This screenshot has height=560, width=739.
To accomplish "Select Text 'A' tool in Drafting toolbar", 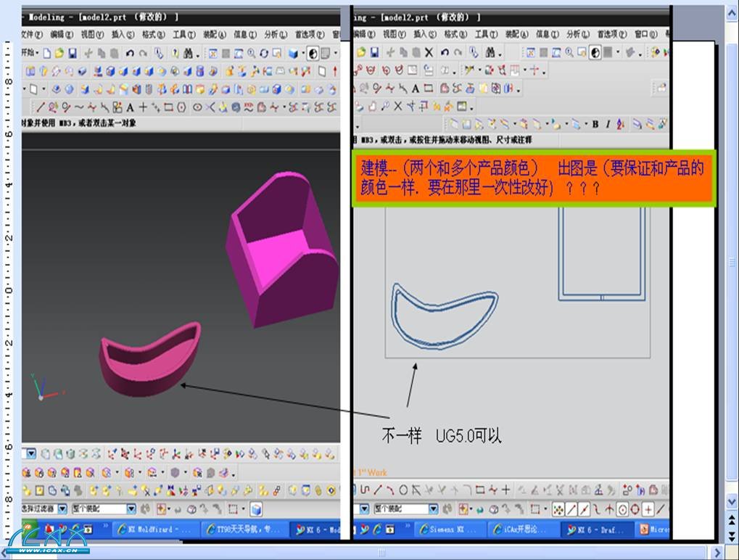I will click(416, 88).
